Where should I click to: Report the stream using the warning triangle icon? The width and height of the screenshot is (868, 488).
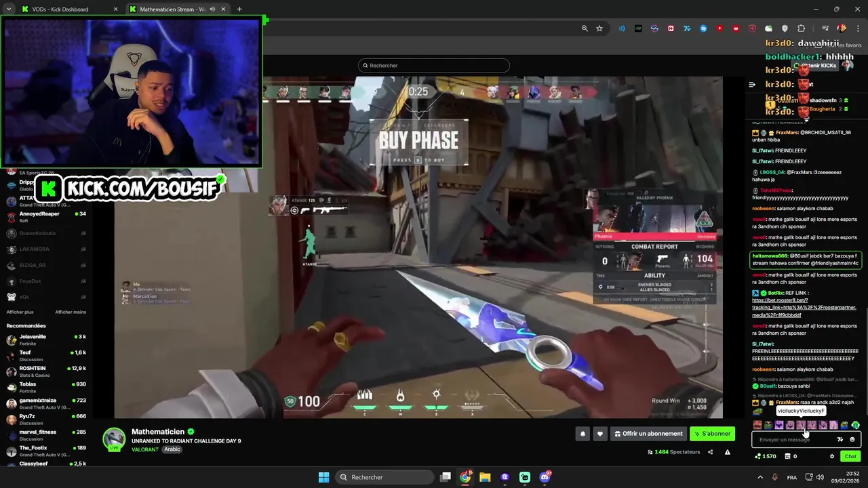(x=728, y=452)
